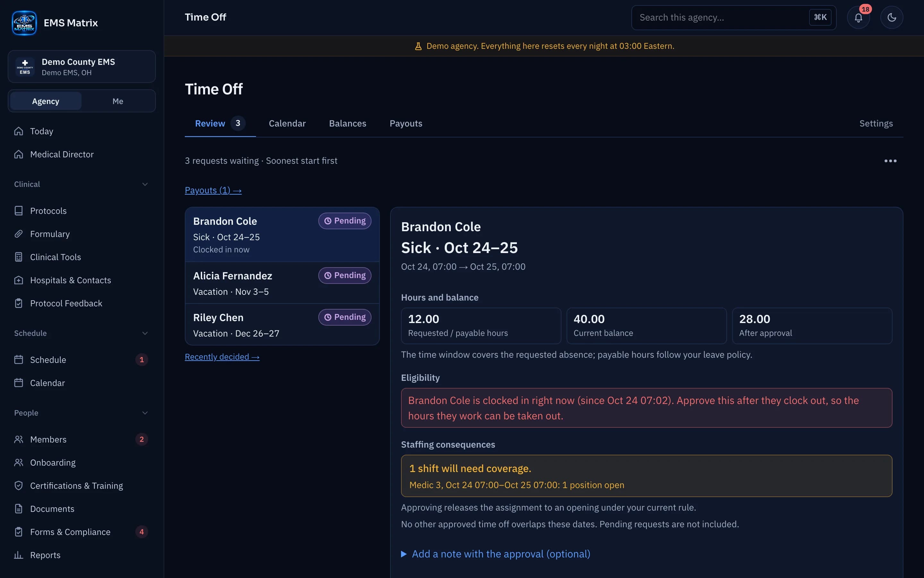The height and width of the screenshot is (578, 924).
Task: Switch to Agency view
Action: 46,101
